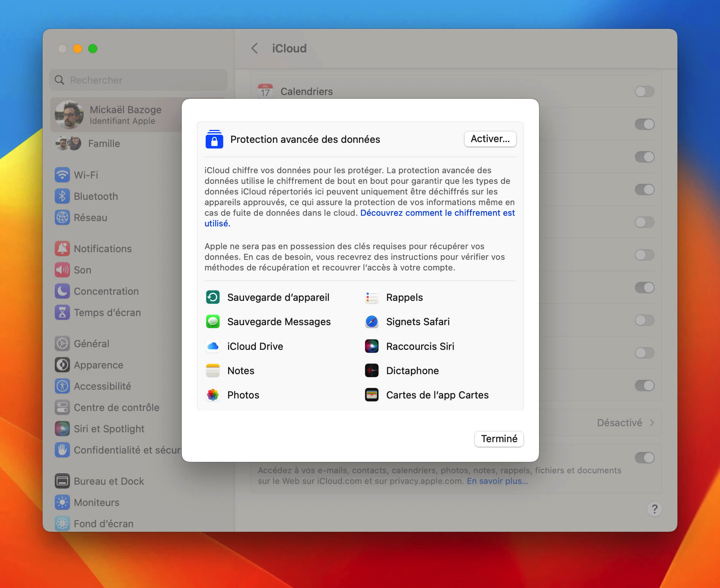
Task: Click the Moniteurs sun icon
Action: pyautogui.click(x=62, y=502)
